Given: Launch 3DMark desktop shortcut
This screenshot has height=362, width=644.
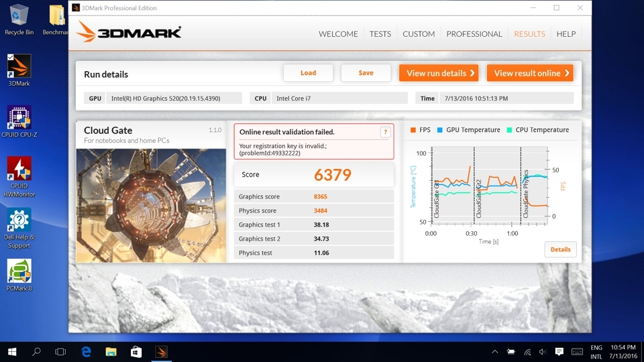Looking at the screenshot, I should [x=19, y=70].
